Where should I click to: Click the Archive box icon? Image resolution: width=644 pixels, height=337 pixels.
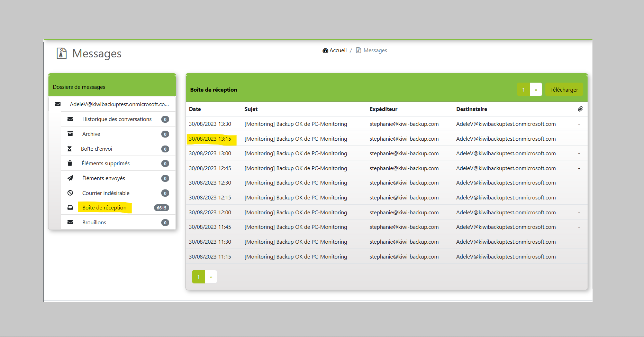[x=70, y=134]
